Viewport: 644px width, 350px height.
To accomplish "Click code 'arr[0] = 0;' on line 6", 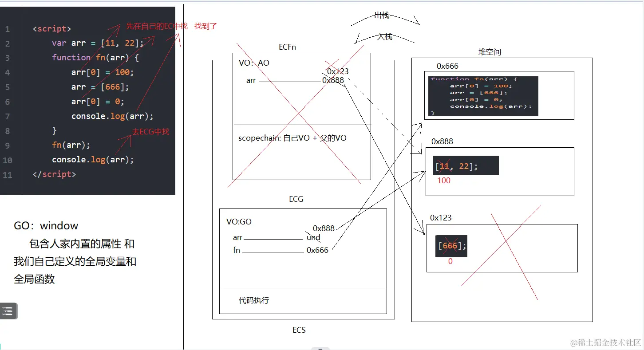I will (x=98, y=102).
